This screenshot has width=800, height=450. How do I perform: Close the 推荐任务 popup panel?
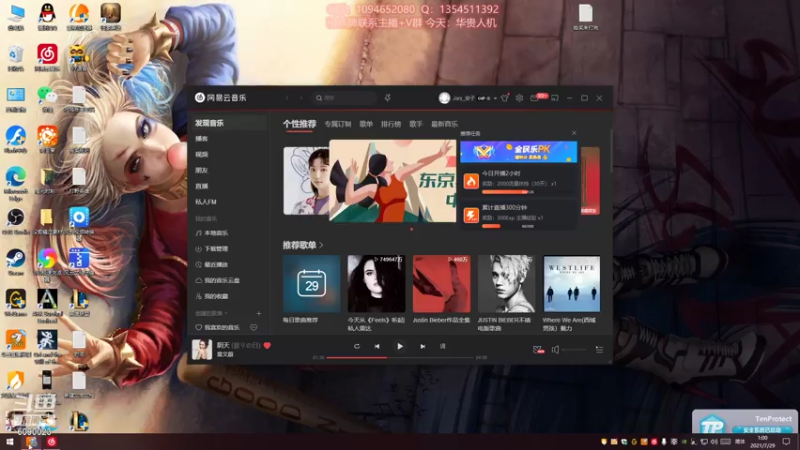coord(574,133)
